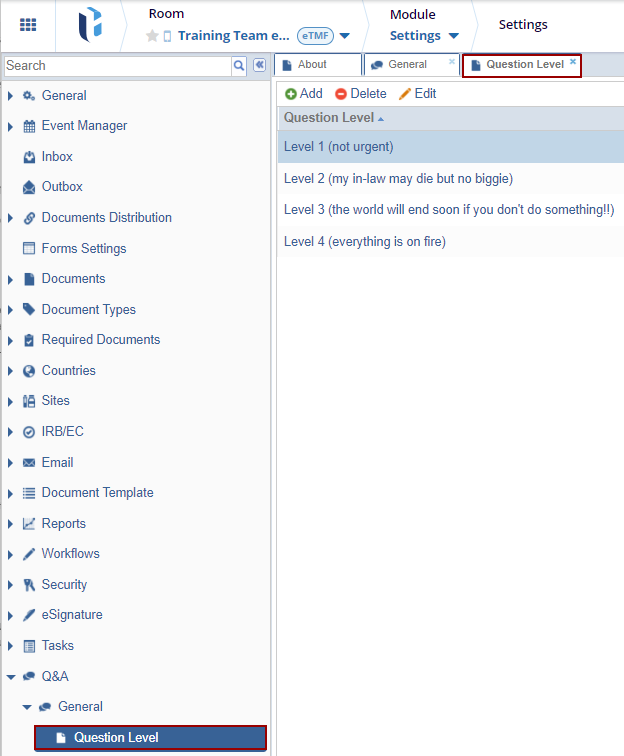Switch to the About tab

(x=312, y=65)
